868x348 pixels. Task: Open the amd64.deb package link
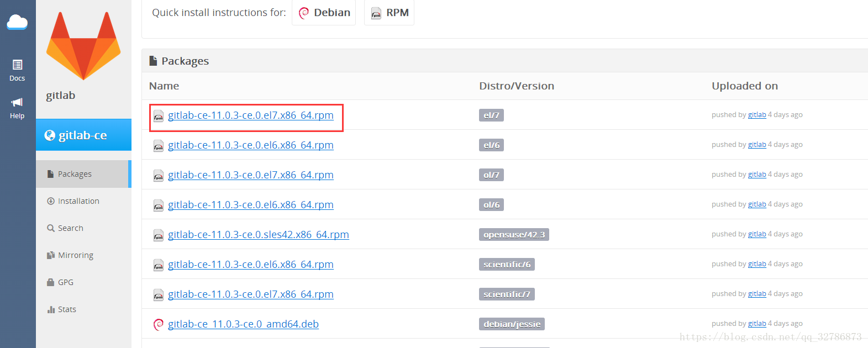[x=243, y=324]
